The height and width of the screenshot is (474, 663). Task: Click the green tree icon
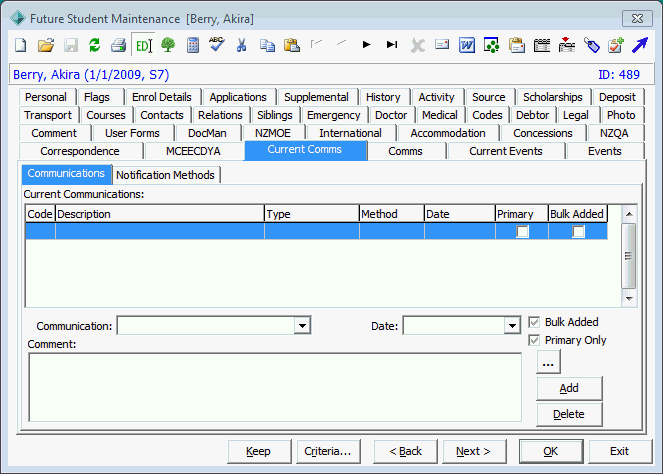(x=168, y=45)
